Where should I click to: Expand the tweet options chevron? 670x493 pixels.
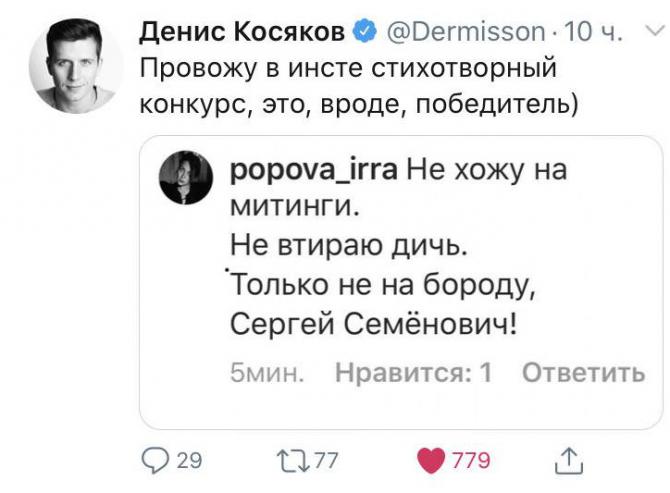[654, 32]
